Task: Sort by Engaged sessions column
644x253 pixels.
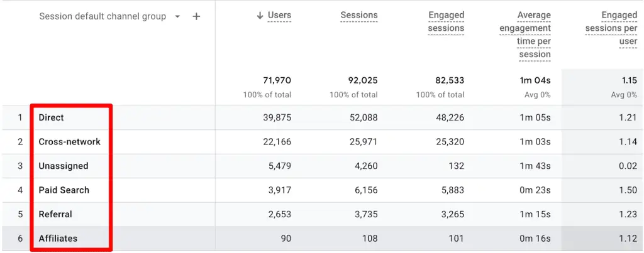Action: coord(446,21)
